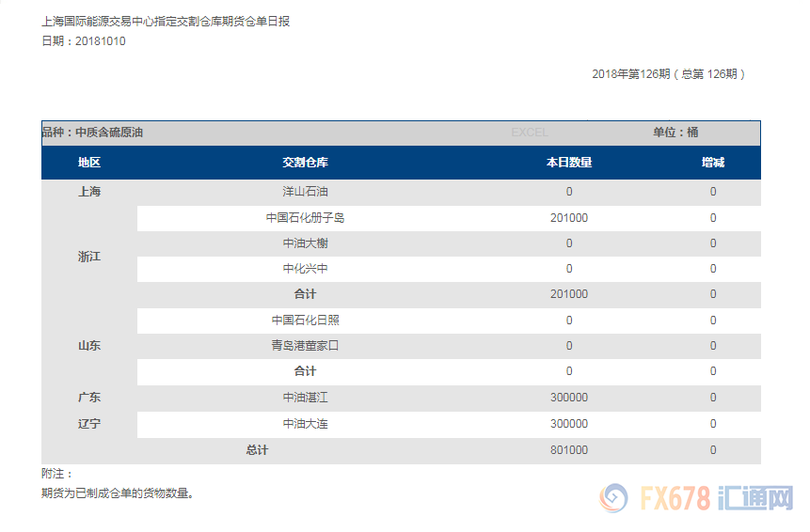Click the 青岛港董家口 warehouse cell
The height and width of the screenshot is (532, 810).
(305, 346)
